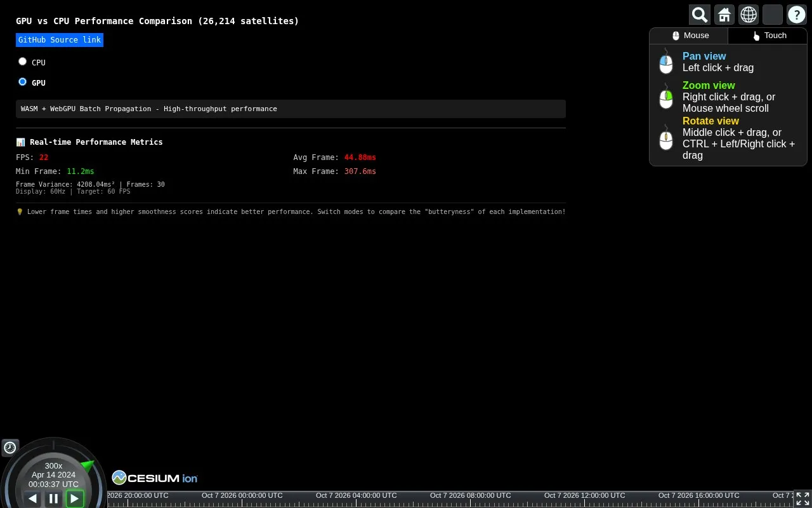The image size is (812, 508).
Task: Open the GitHub Source link
Action: 60,40
